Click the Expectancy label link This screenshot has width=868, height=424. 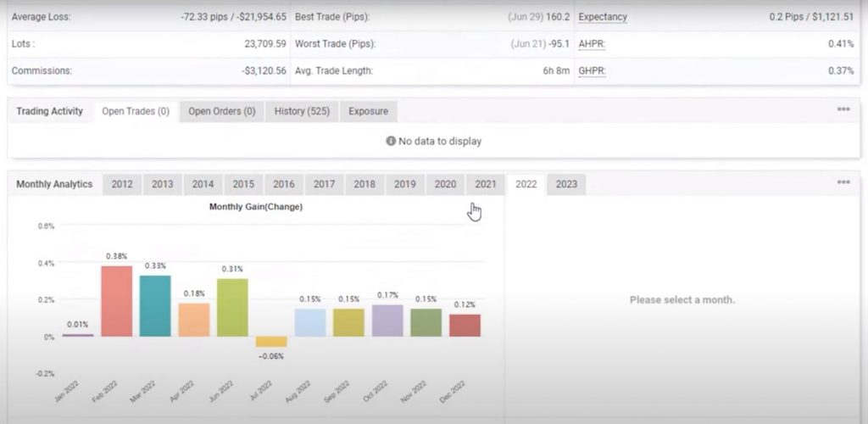[x=603, y=17]
